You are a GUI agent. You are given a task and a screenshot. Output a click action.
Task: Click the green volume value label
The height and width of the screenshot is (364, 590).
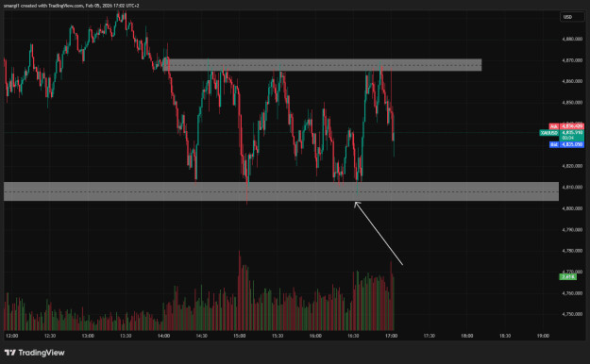coord(567,276)
